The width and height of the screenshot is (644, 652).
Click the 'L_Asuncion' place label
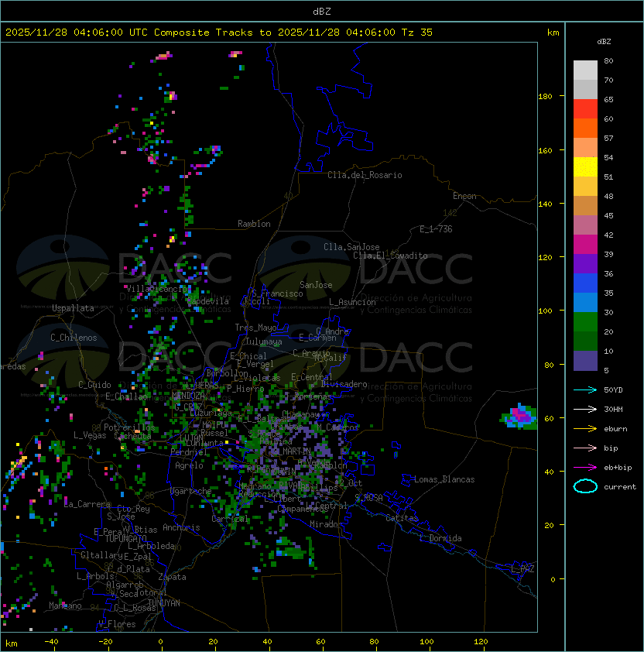click(x=352, y=302)
